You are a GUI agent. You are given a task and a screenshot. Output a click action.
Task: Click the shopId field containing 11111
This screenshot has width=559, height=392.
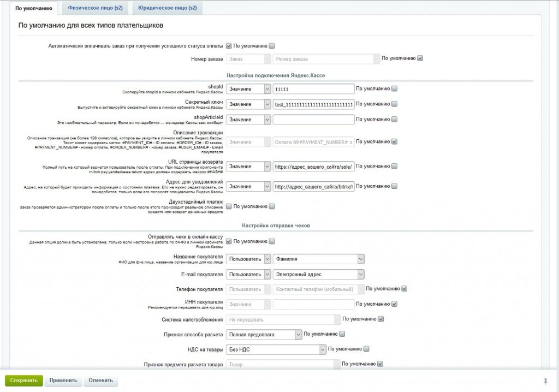click(313, 89)
